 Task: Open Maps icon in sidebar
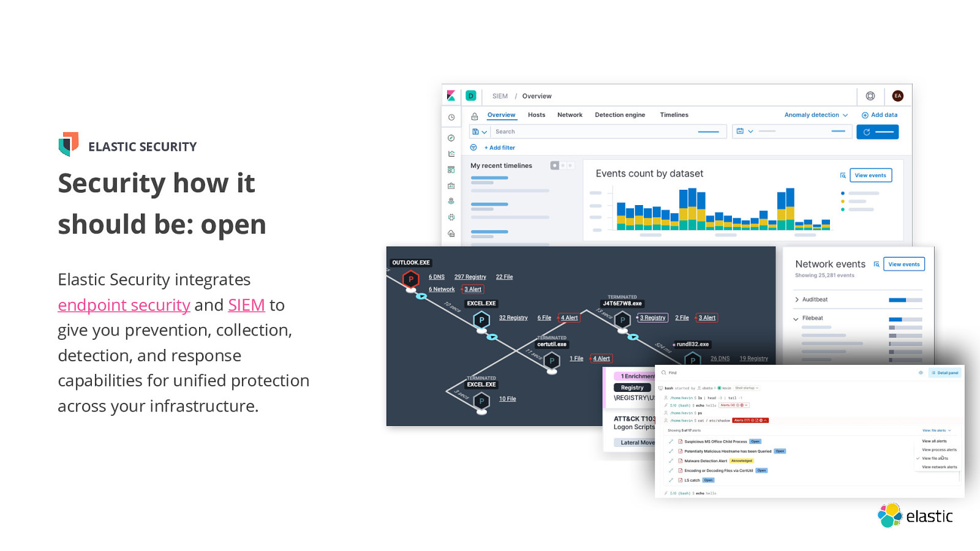[451, 201]
